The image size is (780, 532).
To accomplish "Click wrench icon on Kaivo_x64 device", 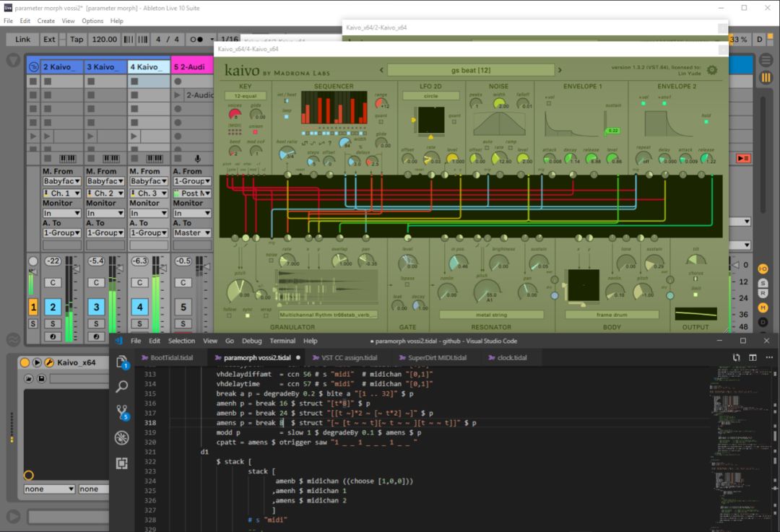I will [49, 362].
